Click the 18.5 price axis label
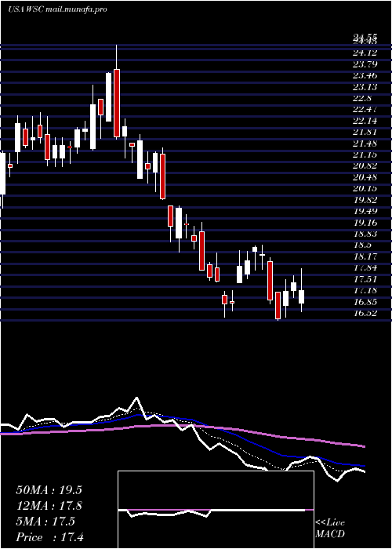Screen dimensions: 392x549 362,245
